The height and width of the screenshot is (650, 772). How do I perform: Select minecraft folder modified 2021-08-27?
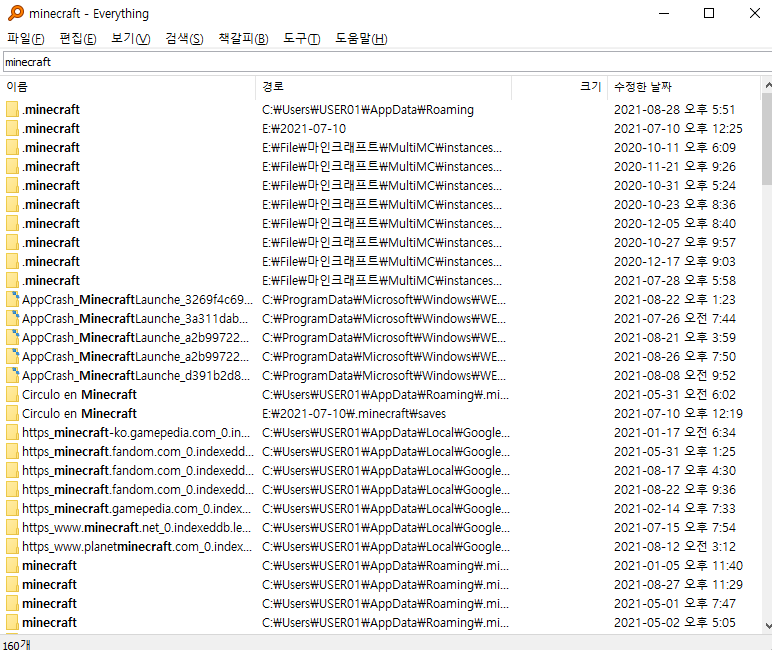(x=381, y=585)
